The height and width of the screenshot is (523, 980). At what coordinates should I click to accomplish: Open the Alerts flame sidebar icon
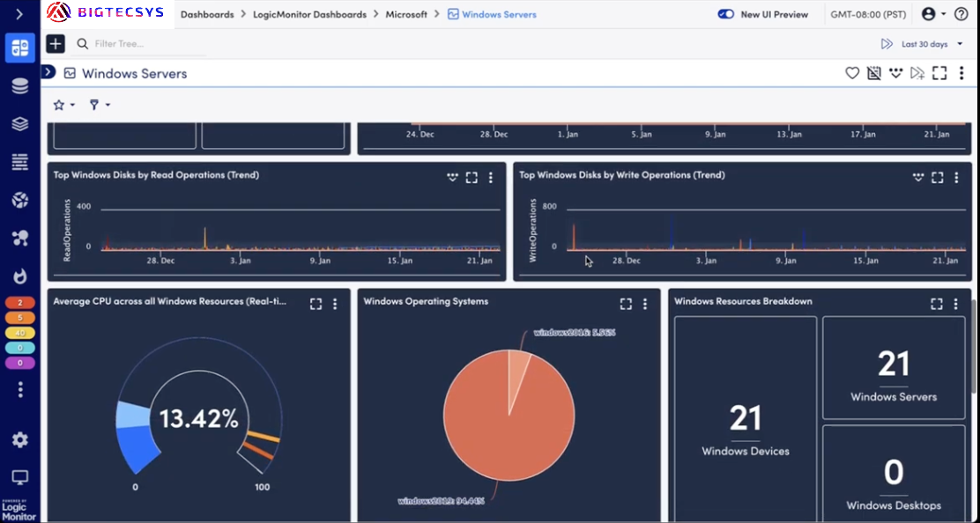[x=20, y=276]
